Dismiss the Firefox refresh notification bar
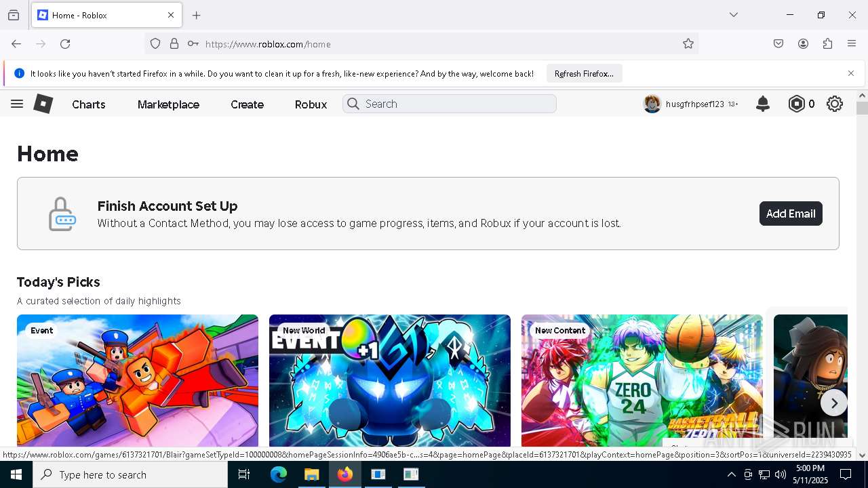This screenshot has width=868, height=488. tap(851, 73)
